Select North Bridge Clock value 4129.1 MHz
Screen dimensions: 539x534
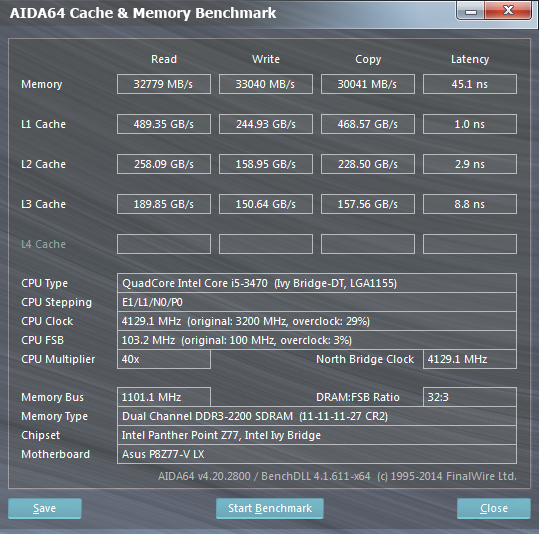click(470, 359)
